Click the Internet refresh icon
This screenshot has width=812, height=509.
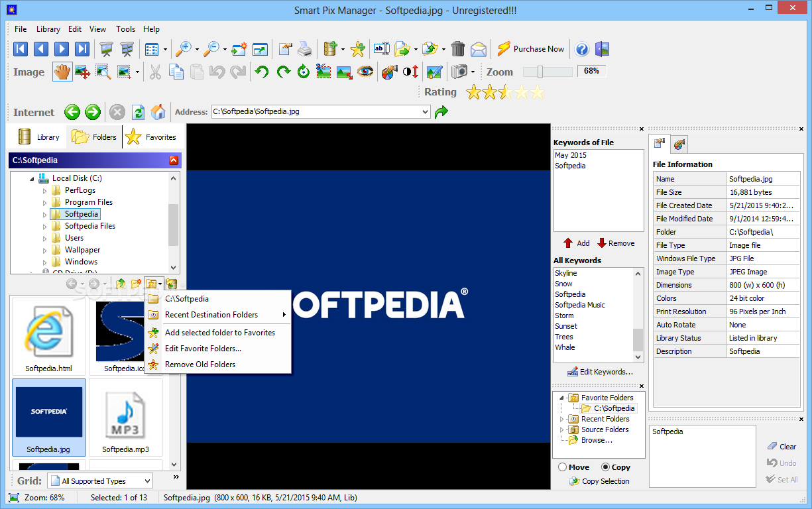point(138,112)
